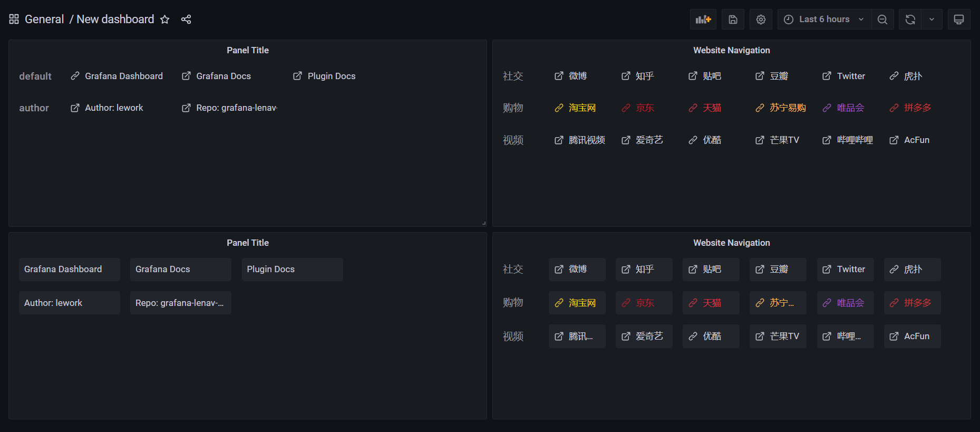Viewport: 980px width, 432px height.
Task: Open Author: lework link in top-left panel
Action: (x=107, y=108)
